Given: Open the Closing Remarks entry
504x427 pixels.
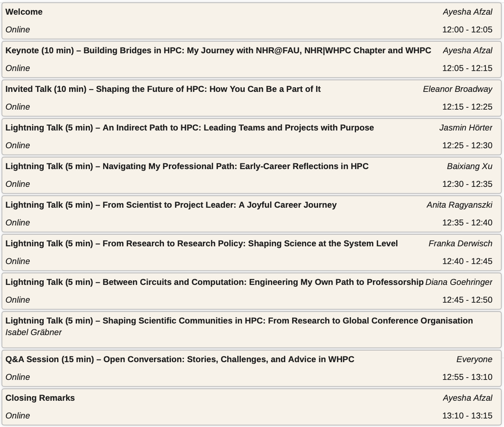Looking at the screenshot, I should click(x=40, y=398).
